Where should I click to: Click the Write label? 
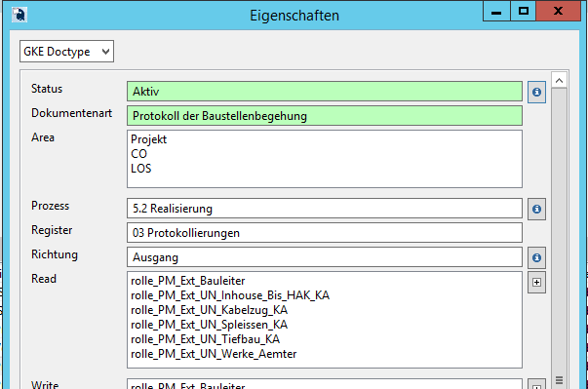click(x=45, y=384)
